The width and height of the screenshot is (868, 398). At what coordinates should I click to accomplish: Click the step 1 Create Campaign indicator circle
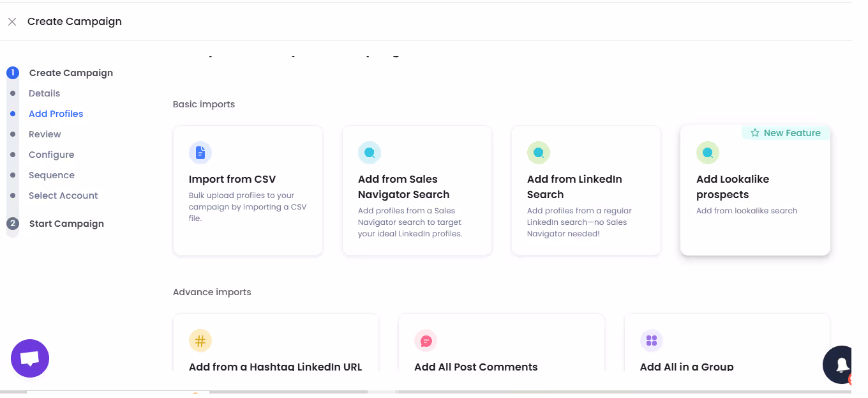tap(12, 72)
